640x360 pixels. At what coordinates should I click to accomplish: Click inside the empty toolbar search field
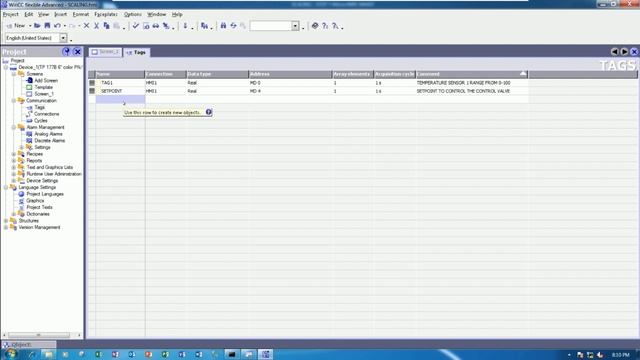pos(271,26)
